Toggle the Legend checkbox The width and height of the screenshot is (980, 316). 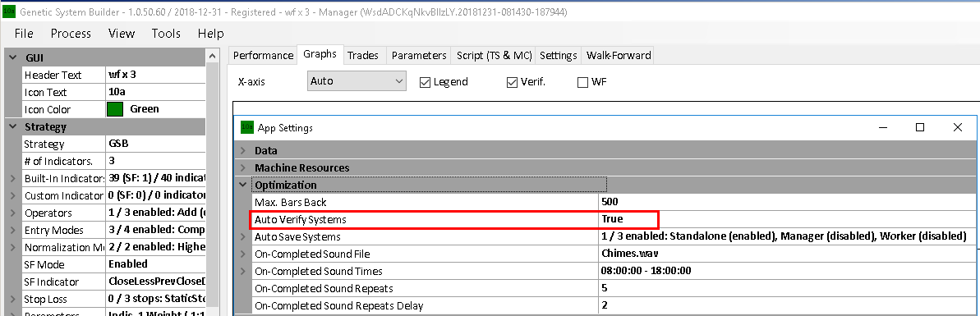coord(425,82)
